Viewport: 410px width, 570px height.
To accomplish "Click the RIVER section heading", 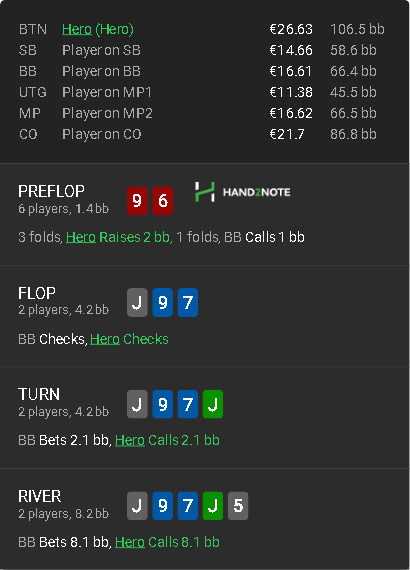I will (x=40, y=497).
